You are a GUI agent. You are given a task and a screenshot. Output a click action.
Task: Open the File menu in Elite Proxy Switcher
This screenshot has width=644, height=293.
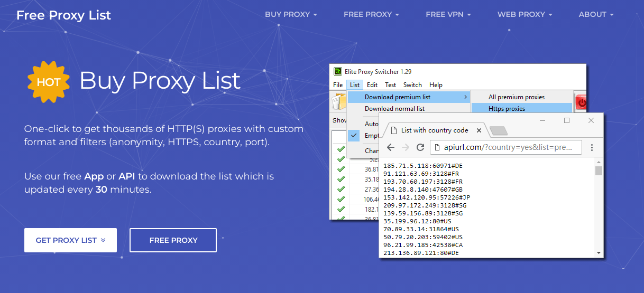338,84
